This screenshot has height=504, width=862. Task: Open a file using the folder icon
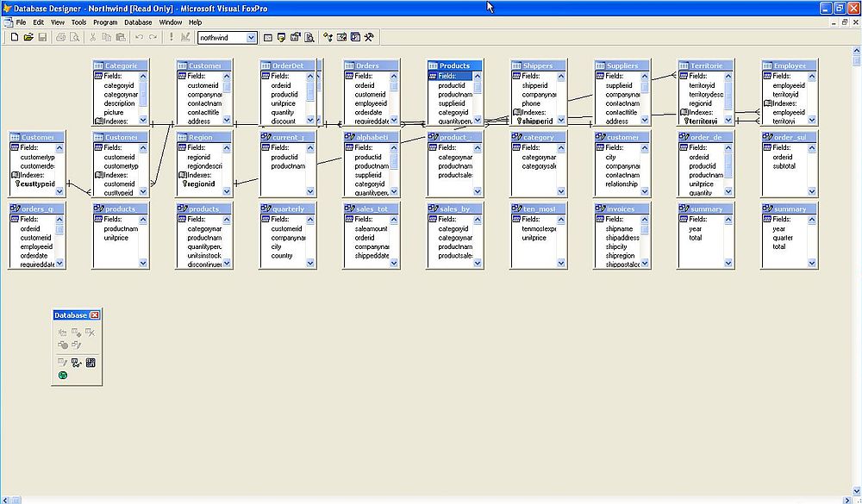pyautogui.click(x=28, y=37)
